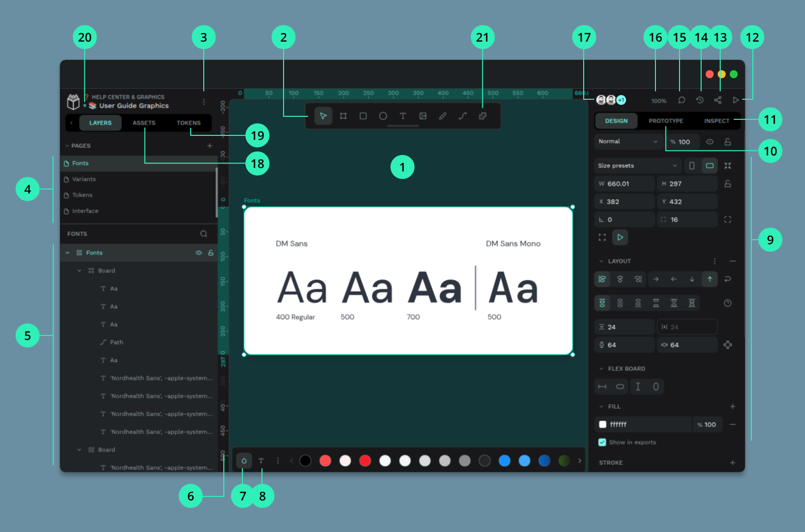Open the Variants page

pyautogui.click(x=84, y=179)
